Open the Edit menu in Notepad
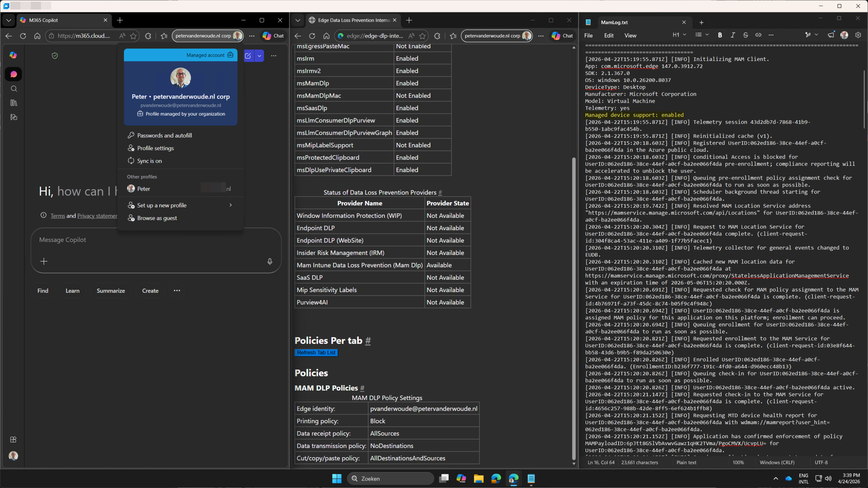Image resolution: width=868 pixels, height=488 pixels. [609, 36]
